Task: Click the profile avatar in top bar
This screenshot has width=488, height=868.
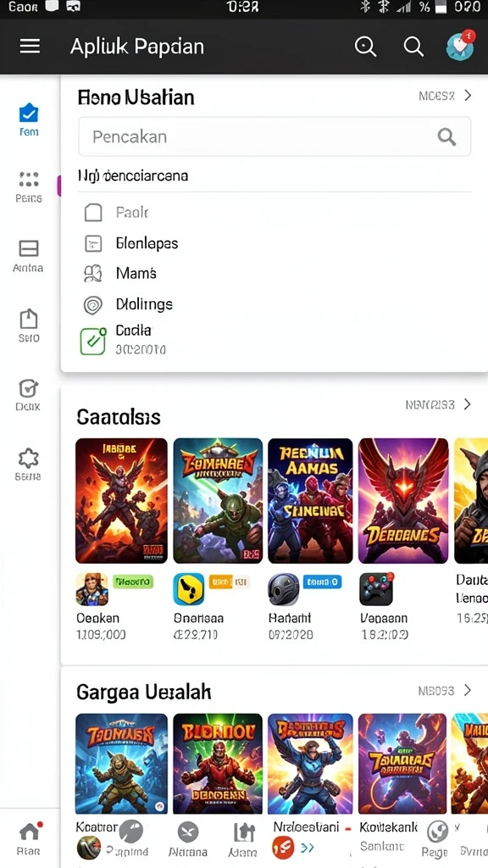Action: [x=460, y=46]
